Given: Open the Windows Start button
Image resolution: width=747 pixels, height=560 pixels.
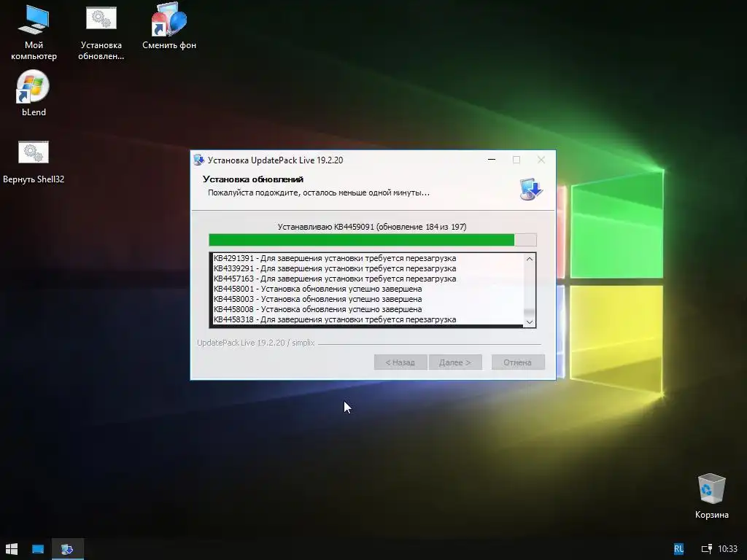Looking at the screenshot, I should pos(12,549).
